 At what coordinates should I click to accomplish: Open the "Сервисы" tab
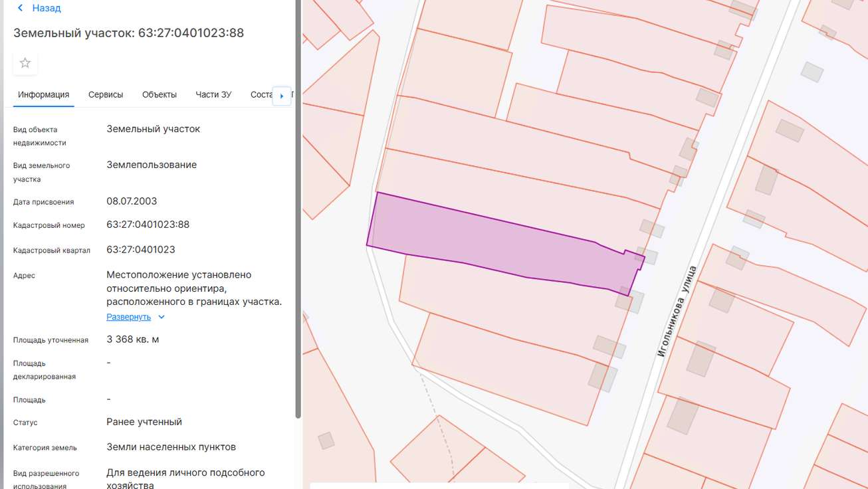(106, 94)
